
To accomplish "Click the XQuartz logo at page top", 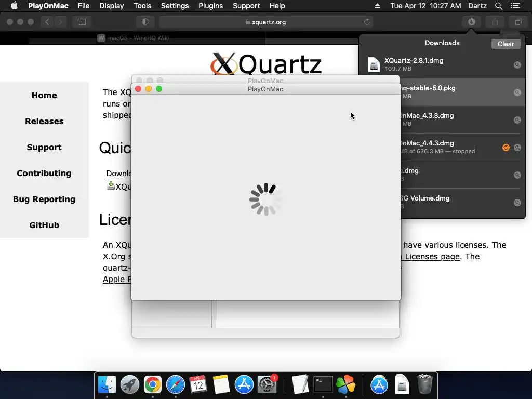I will pyautogui.click(x=265, y=64).
